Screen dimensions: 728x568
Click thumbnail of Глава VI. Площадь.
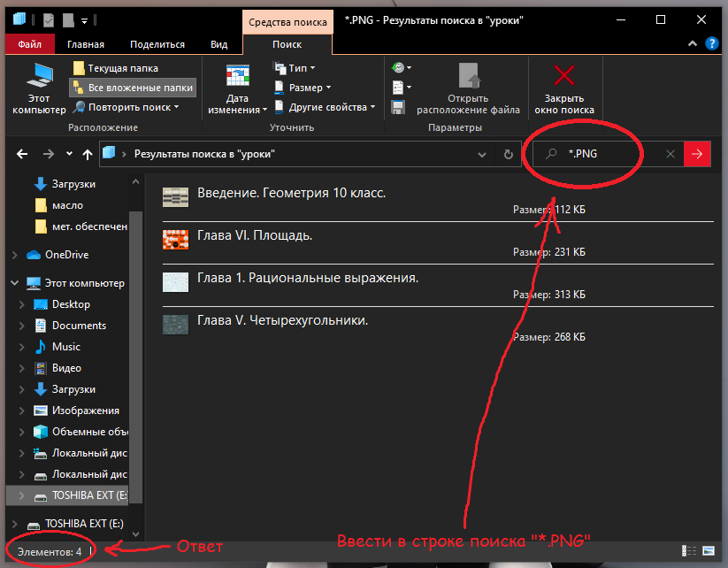coord(175,240)
